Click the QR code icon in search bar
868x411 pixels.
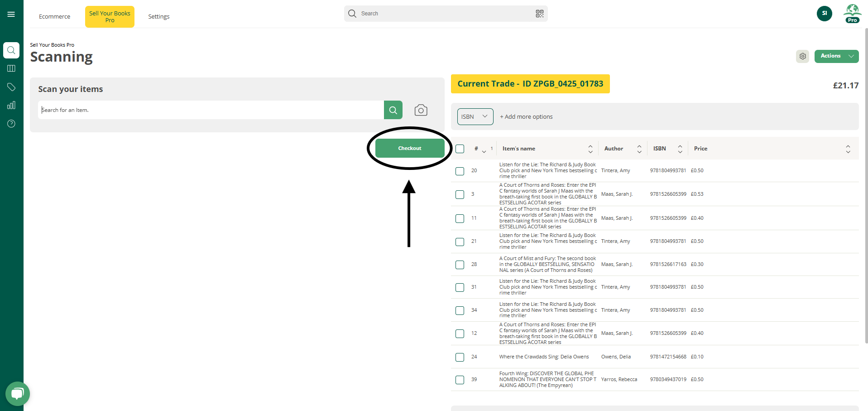[539, 14]
